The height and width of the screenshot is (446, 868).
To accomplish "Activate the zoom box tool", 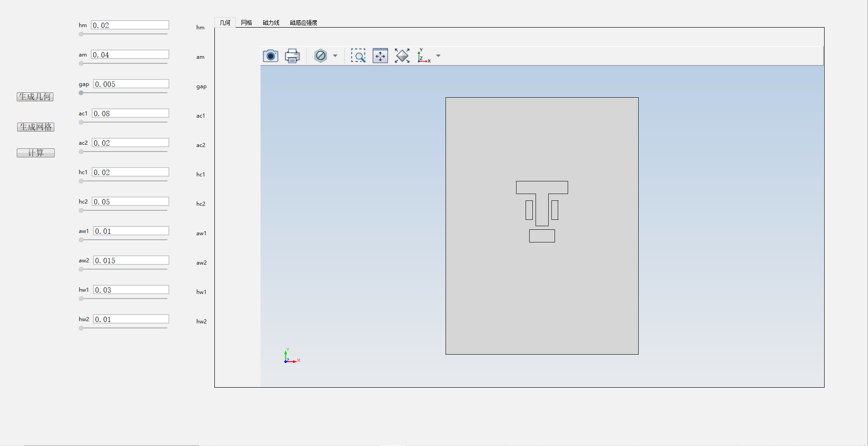I will pos(358,56).
